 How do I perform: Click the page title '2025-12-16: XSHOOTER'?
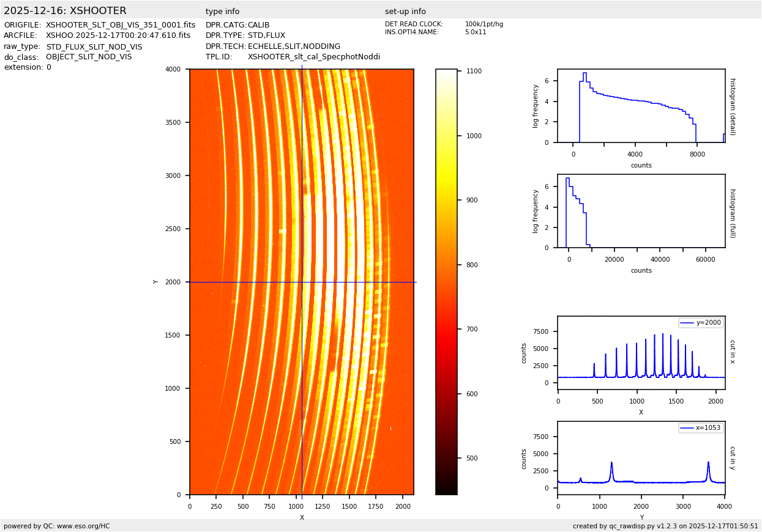click(65, 11)
